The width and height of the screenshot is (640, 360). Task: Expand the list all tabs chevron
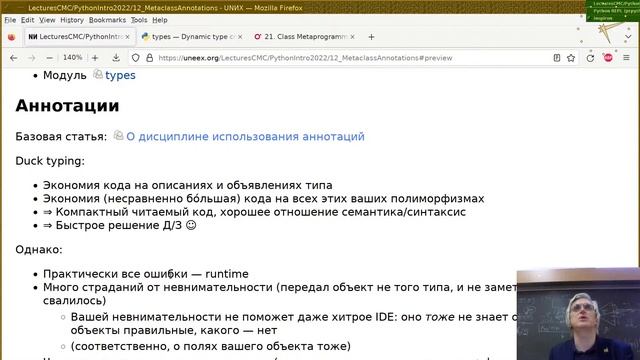(x=628, y=37)
